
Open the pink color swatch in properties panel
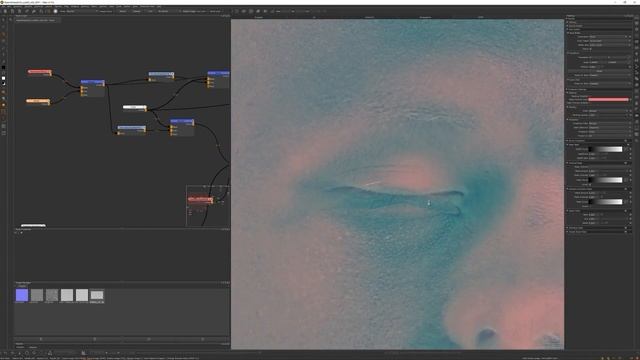click(608, 99)
